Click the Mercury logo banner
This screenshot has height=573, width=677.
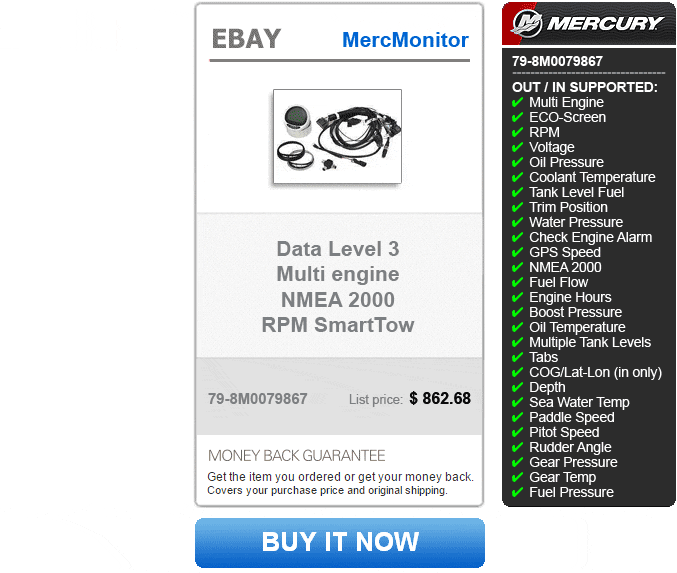click(588, 23)
